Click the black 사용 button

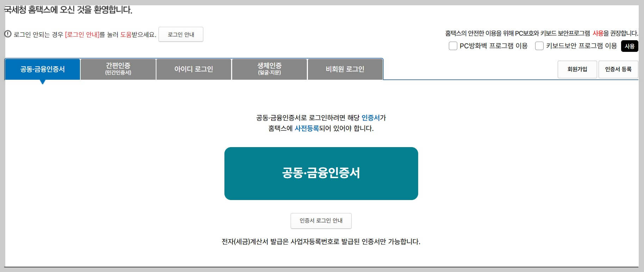click(630, 46)
